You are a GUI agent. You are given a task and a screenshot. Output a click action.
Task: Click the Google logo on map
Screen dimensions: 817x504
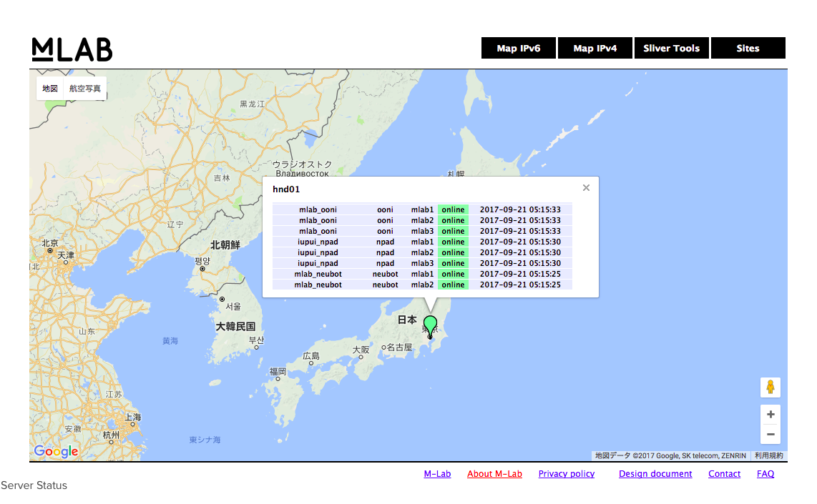pos(57,451)
